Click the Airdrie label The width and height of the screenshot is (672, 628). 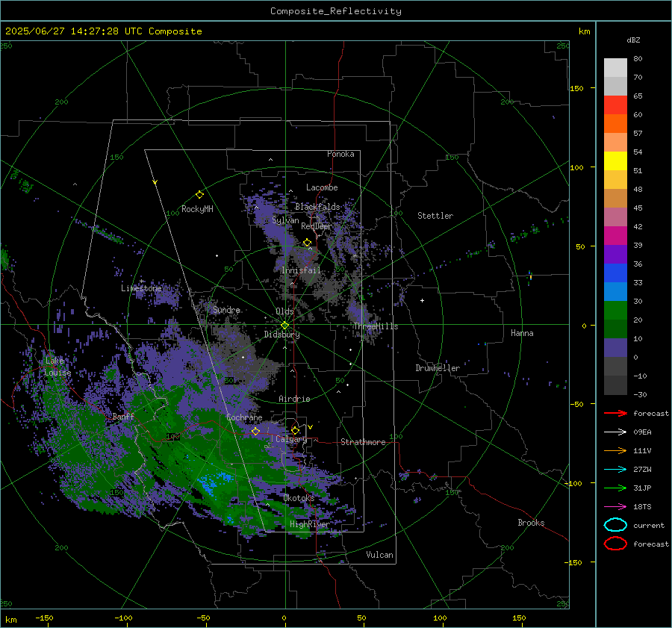(x=294, y=399)
